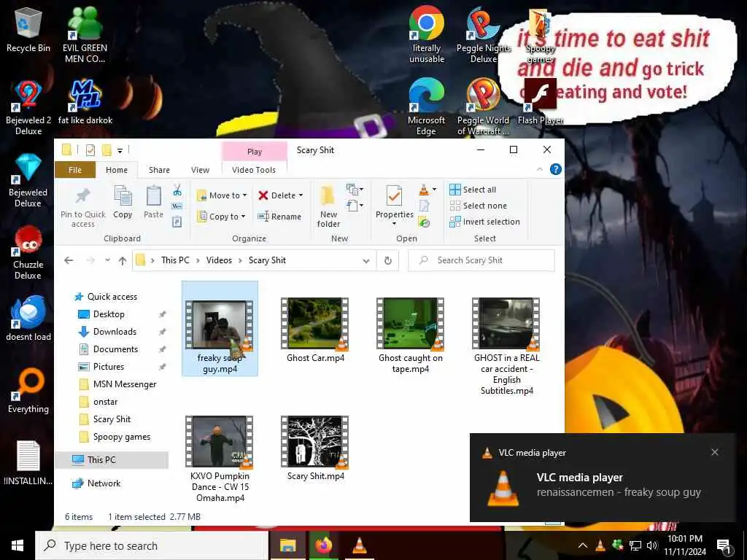
Task: Launch Peggle World of Warcraft shortcut
Action: (483, 107)
